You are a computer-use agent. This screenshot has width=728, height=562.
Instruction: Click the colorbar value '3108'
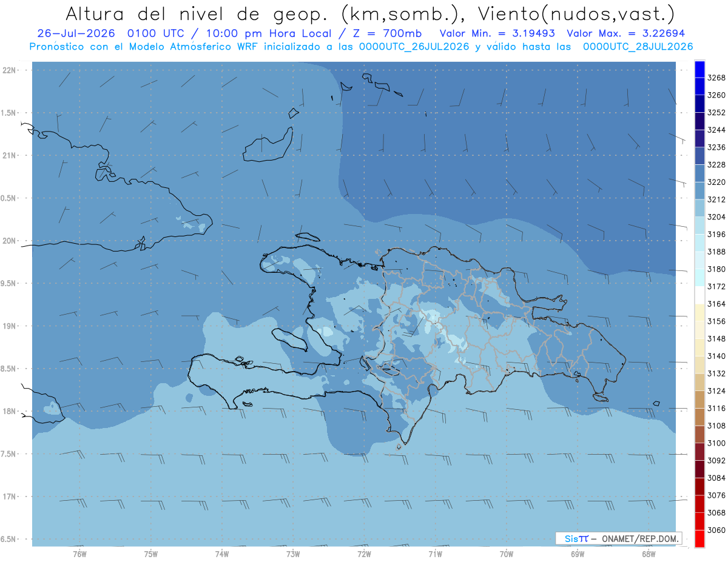(716, 426)
